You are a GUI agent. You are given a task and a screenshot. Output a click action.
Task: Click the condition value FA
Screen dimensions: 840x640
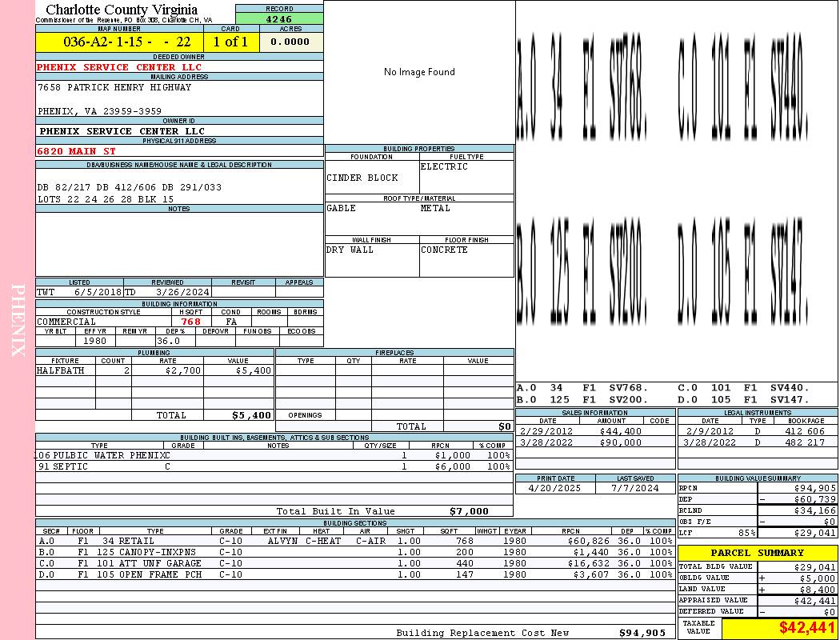coord(231,322)
